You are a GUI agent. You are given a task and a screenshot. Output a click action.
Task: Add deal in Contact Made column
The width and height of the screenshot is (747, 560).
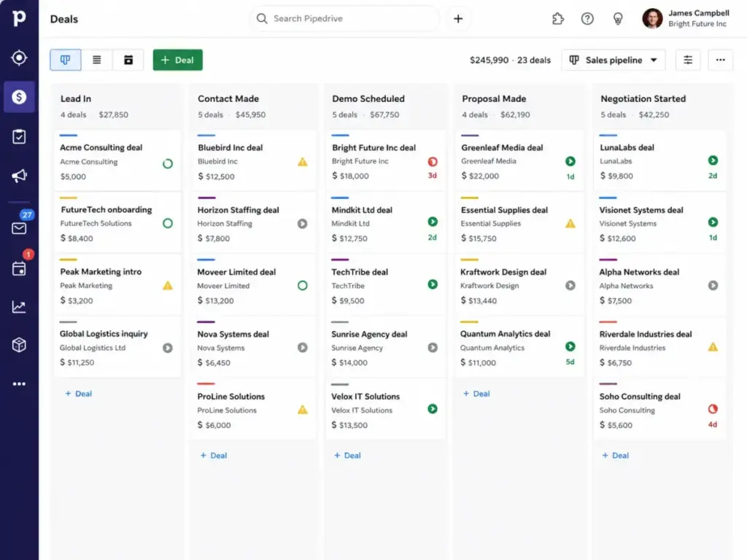pos(214,456)
